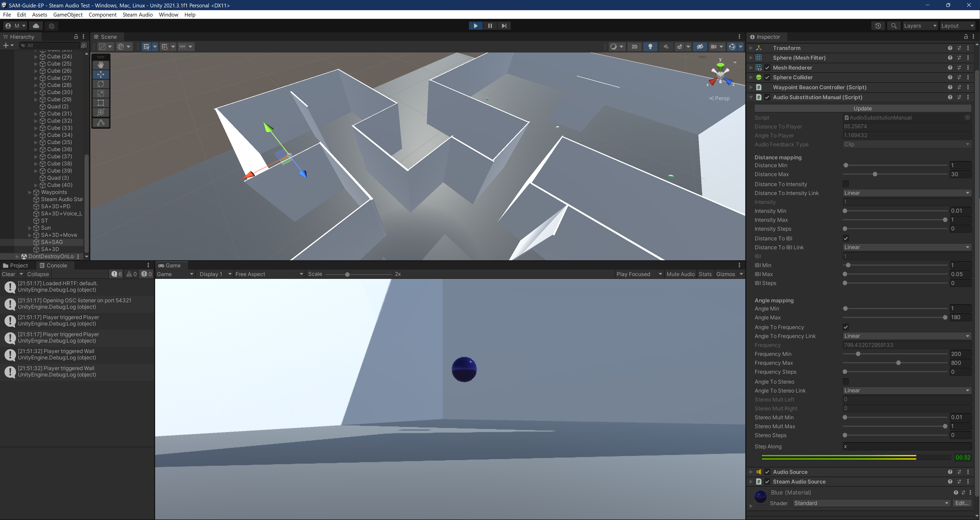Image resolution: width=980 pixels, height=520 pixels.
Task: Click the Play button in Unity toolbar
Action: (x=476, y=26)
